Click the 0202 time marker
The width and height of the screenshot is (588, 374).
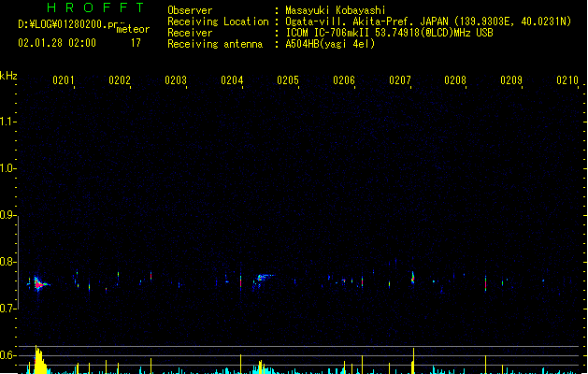click(120, 80)
